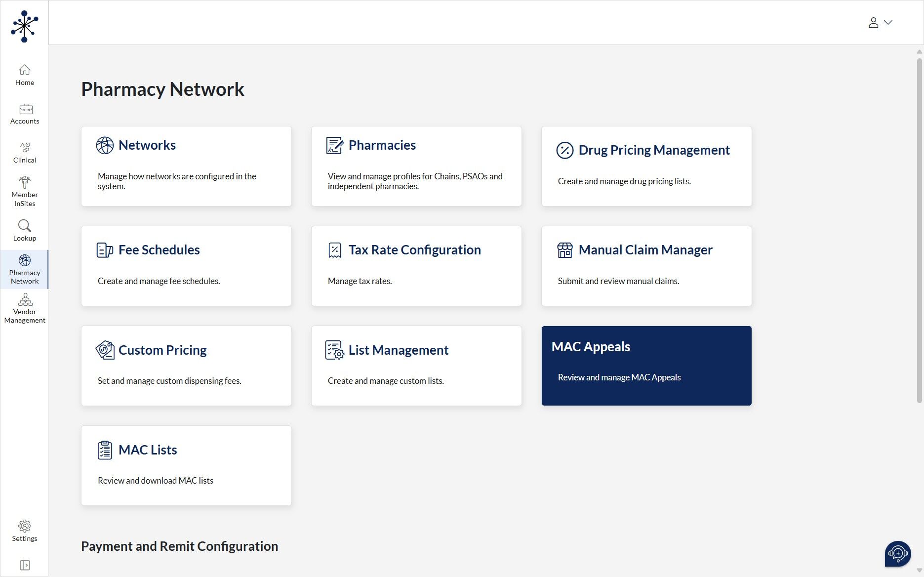Screen dimensions: 924x577
Task: Open the MAC Appeals card
Action: 646,366
